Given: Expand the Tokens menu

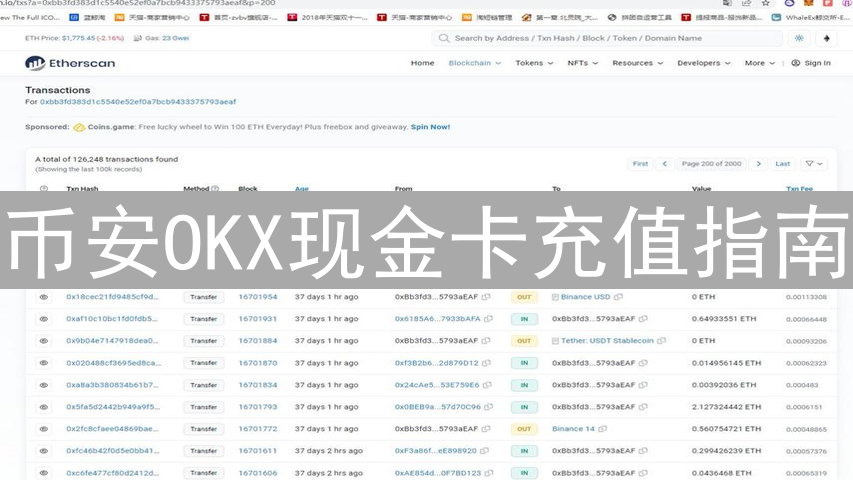Looking at the screenshot, I should coord(534,63).
